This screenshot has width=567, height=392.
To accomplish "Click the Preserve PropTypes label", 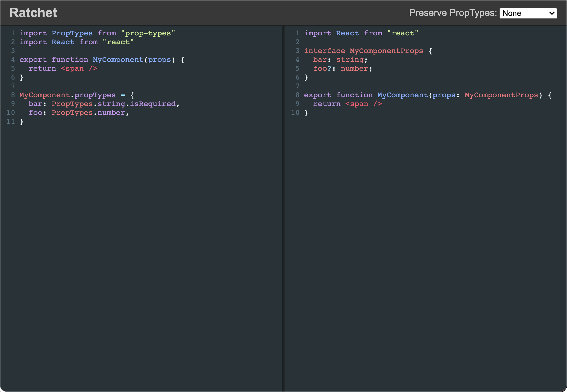I will tap(452, 13).
